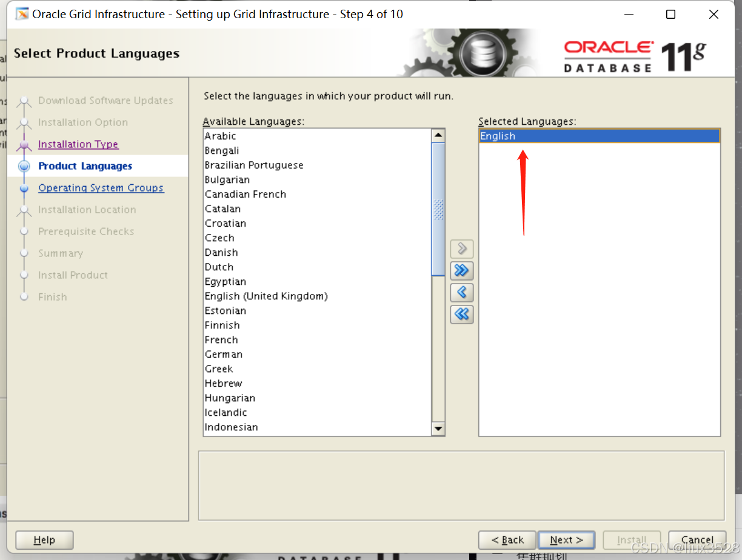Viewport: 742px width, 560px height.
Task: Click the Next button
Action: [x=566, y=540]
